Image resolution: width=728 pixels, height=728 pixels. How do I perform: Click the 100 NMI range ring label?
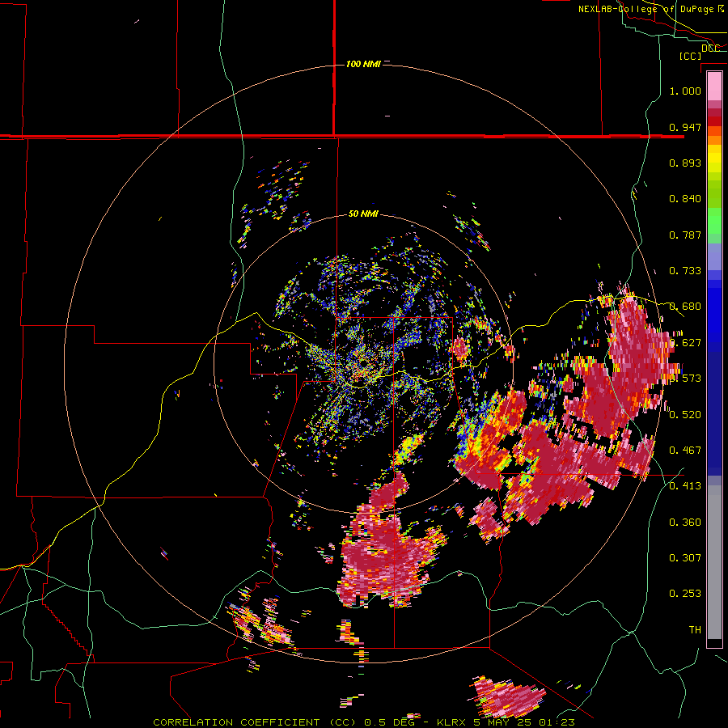click(x=363, y=64)
